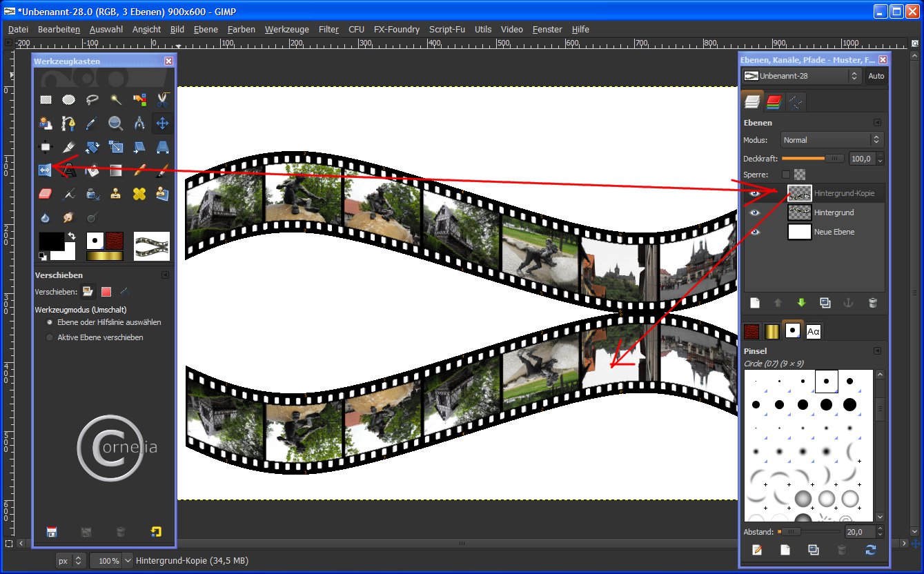Select 'Aktive Ebene verschieben' radio option
This screenshot has width=924, height=574.
[50, 337]
